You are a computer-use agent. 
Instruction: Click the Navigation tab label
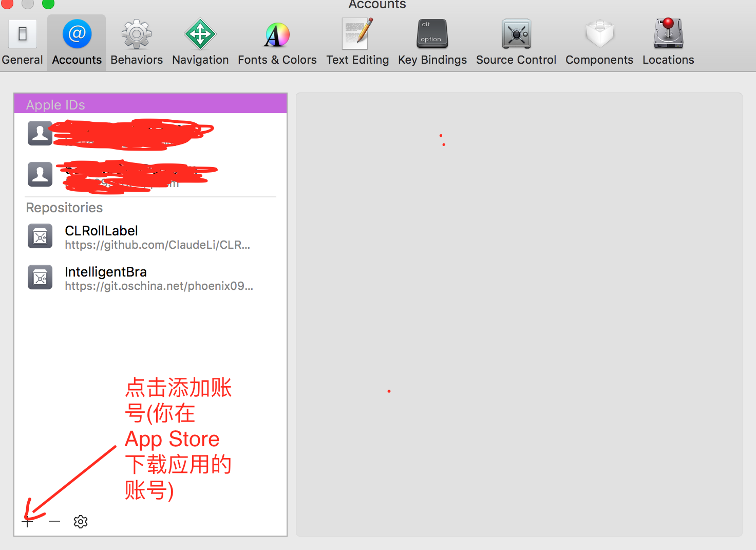pyautogui.click(x=200, y=60)
